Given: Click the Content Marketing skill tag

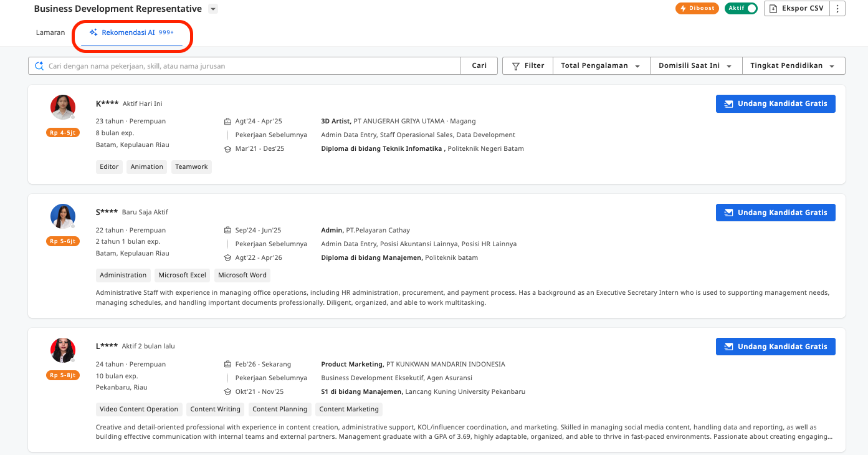Looking at the screenshot, I should click(349, 410).
